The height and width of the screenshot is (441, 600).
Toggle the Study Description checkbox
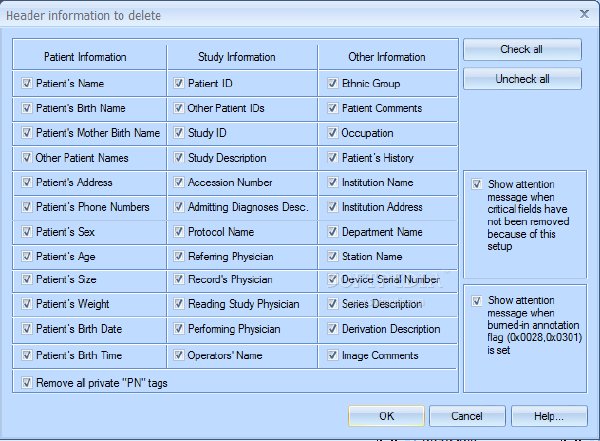pyautogui.click(x=179, y=157)
